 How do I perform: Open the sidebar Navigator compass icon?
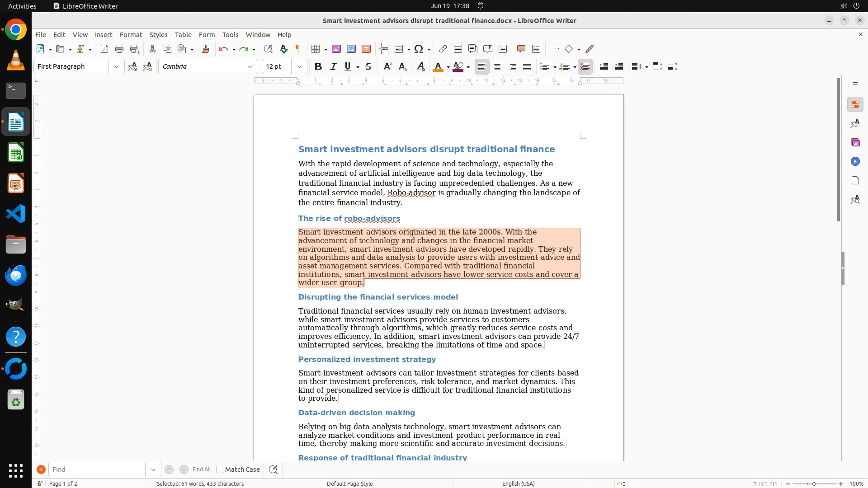click(855, 162)
